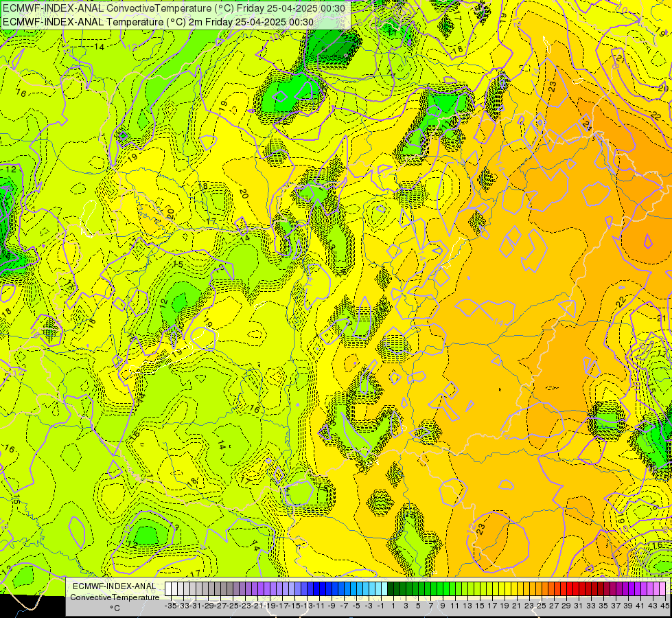
Task: Click the legend value -1
Action: [380, 606]
